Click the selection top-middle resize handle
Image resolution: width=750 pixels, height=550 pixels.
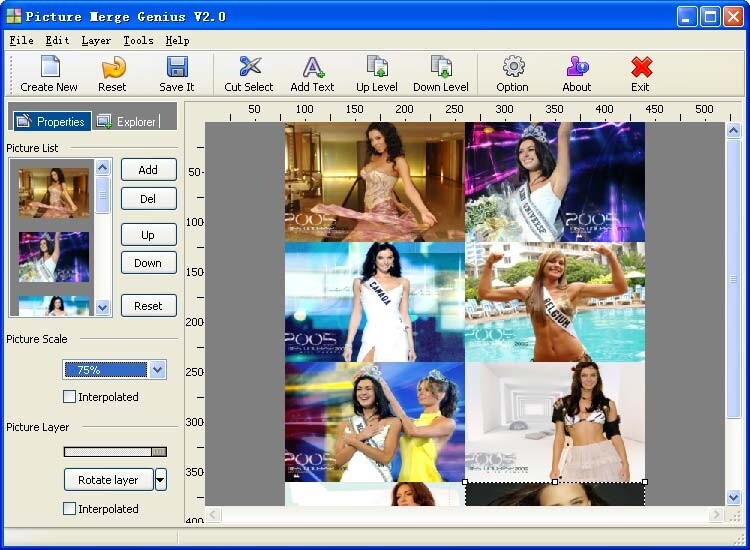(x=555, y=482)
